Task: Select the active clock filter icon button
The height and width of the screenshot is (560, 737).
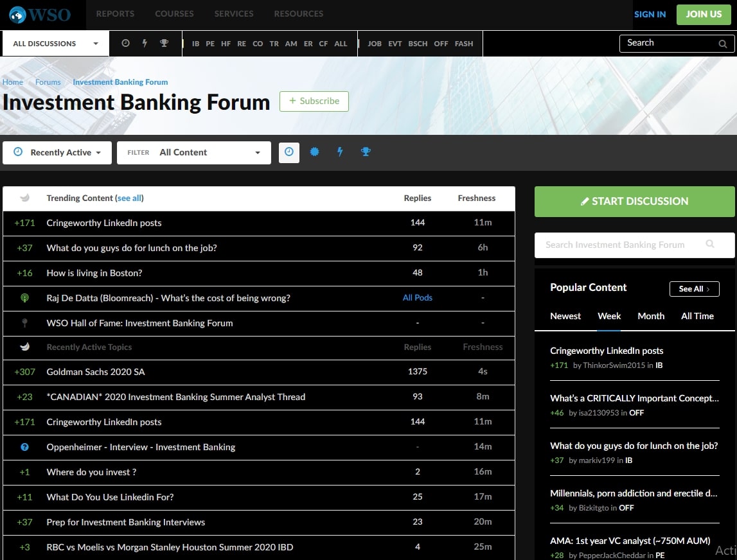Action: [x=289, y=152]
